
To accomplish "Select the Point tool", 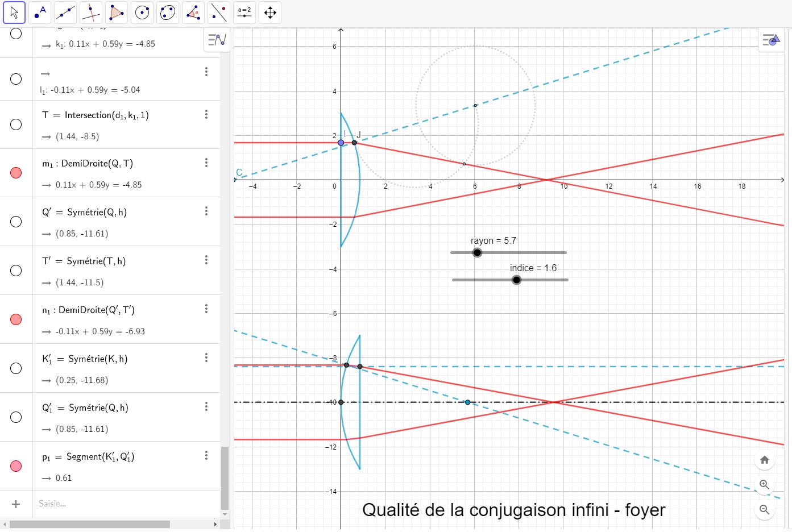I will [40, 13].
